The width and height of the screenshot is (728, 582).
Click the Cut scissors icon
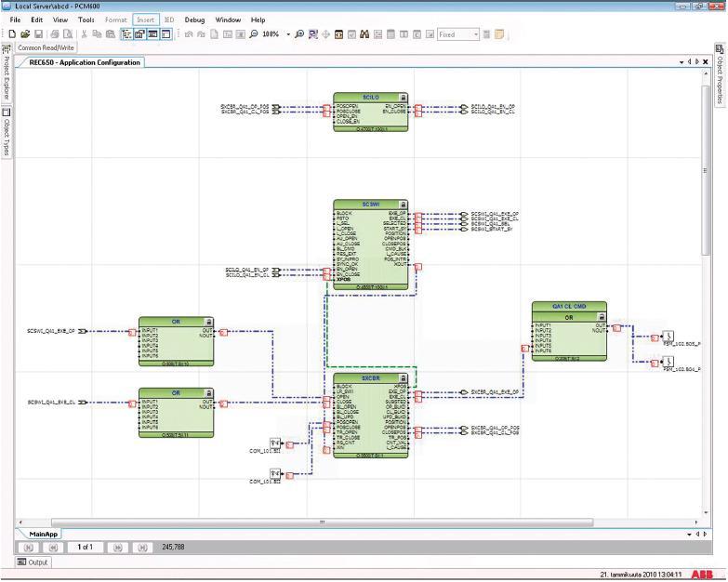coord(84,33)
